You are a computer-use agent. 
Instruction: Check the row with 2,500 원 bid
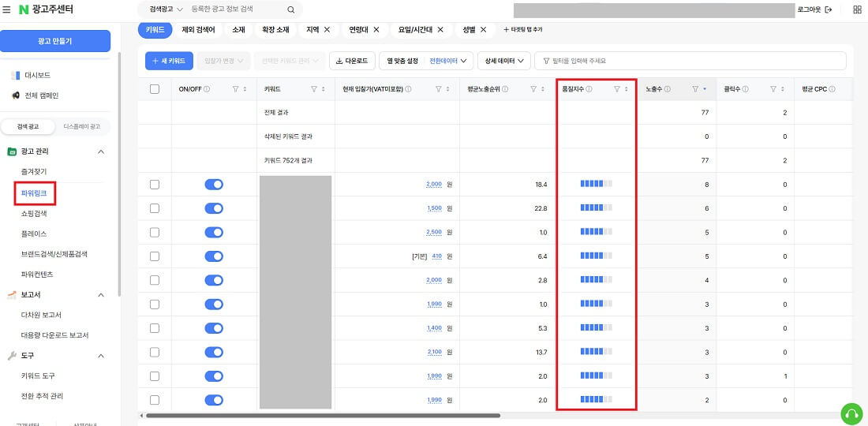155,233
